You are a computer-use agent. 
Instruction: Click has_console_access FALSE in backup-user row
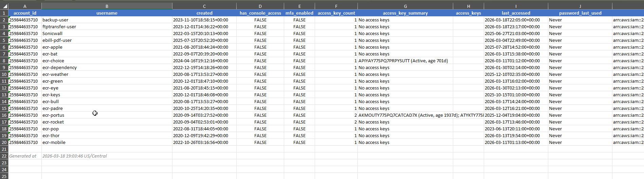[260, 20]
